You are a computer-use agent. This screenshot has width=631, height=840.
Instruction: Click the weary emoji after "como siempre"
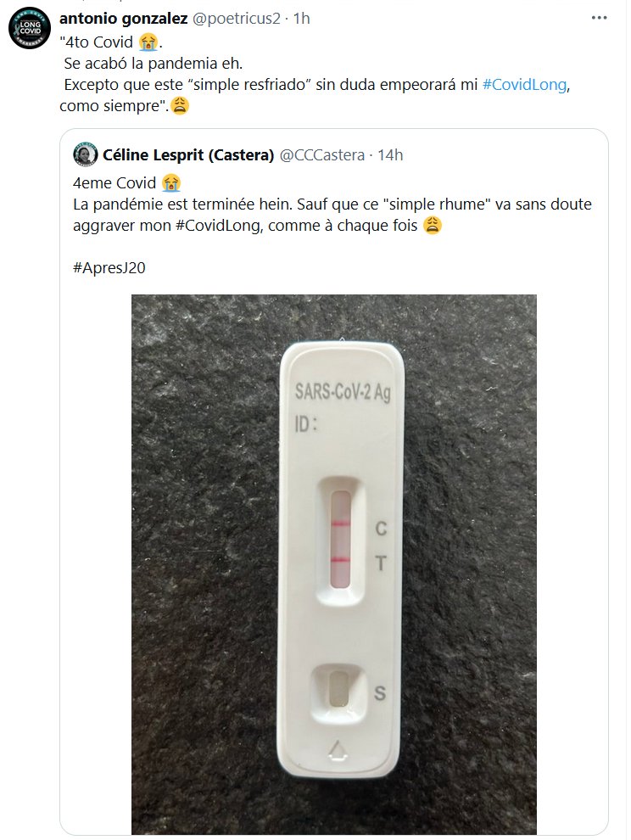(179, 106)
